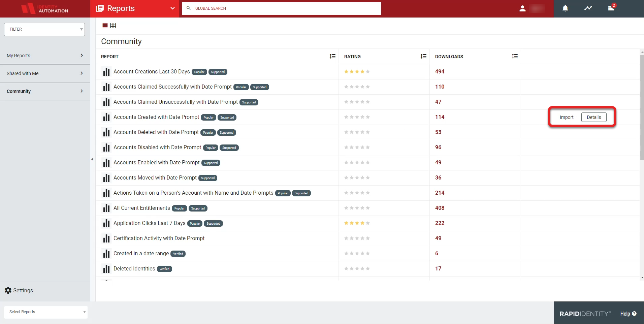644x324 pixels.
Task: Click the scrollbar down arrow
Action: click(642, 278)
